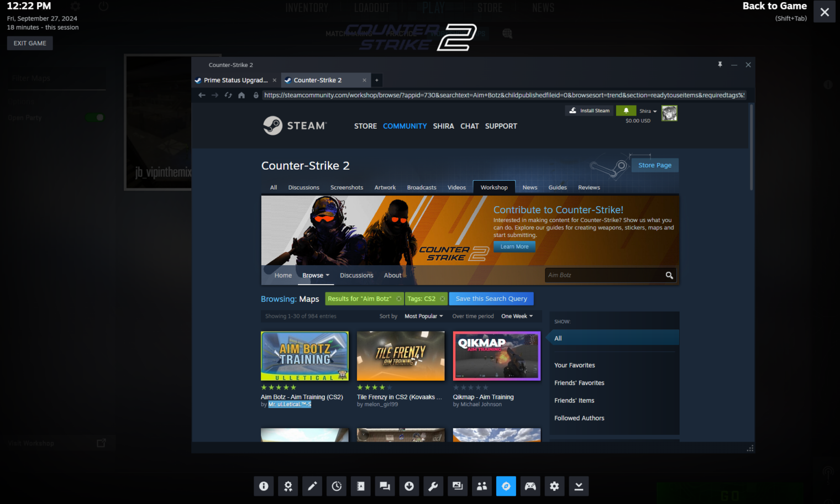Image resolution: width=840 pixels, height=504 pixels.
Task: Expand the Shira account dropdown
Action: [648, 111]
